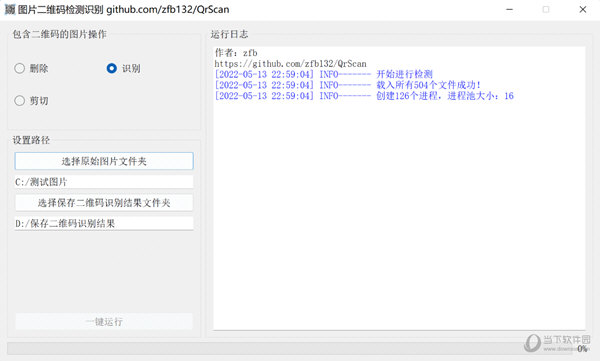Screen dimensions: 600x361
Task: Click the D:/保存二维码识别结果 path field
Action: coord(104,224)
